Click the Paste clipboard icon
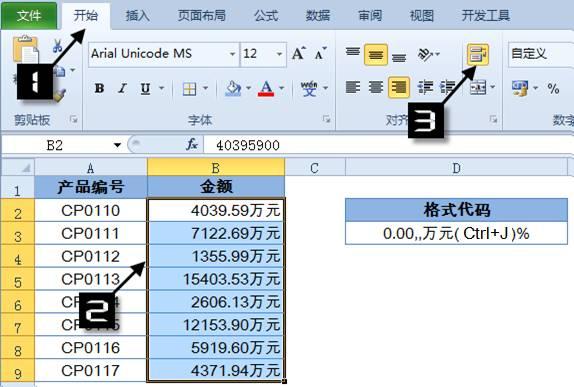Image resolution: width=574 pixels, height=387 pixels. (x=26, y=49)
